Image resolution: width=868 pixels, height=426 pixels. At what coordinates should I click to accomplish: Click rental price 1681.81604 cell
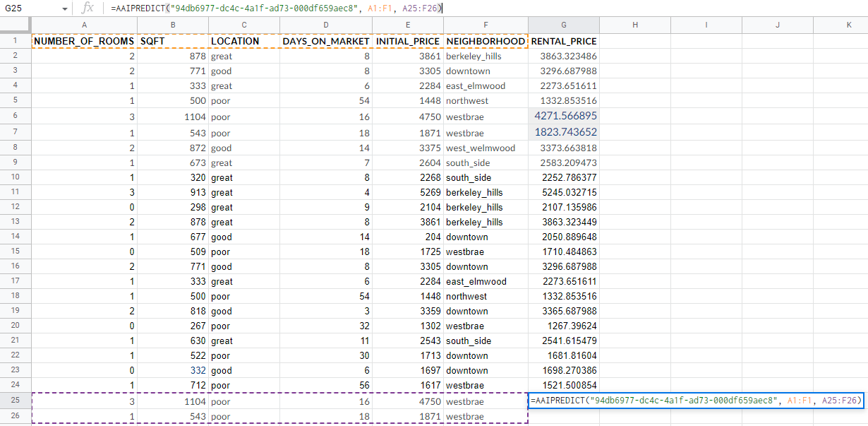pos(563,355)
